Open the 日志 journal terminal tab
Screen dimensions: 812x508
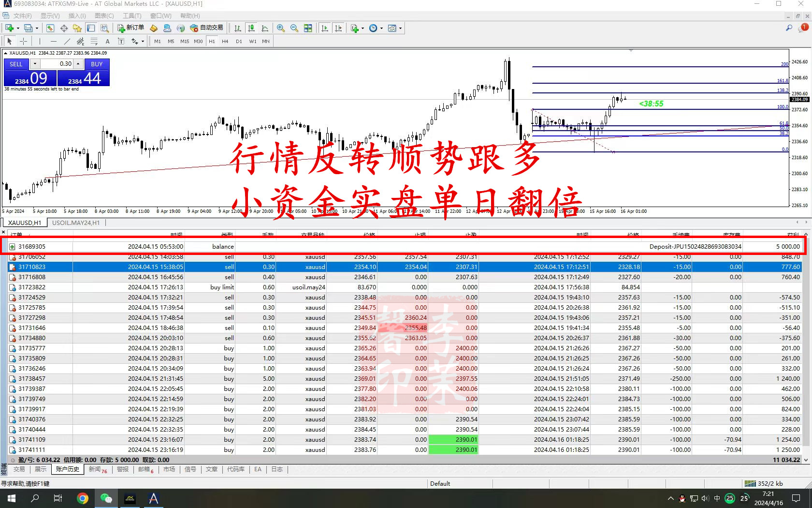click(277, 469)
